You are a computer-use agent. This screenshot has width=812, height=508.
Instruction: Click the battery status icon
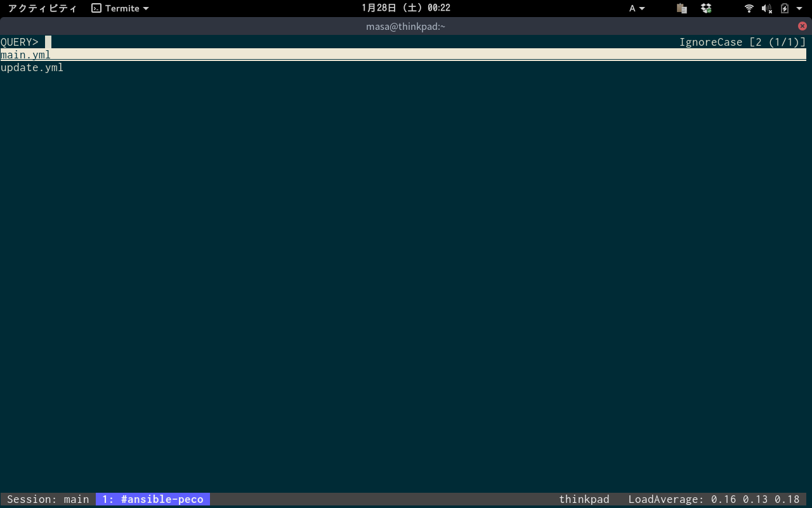pyautogui.click(x=785, y=8)
